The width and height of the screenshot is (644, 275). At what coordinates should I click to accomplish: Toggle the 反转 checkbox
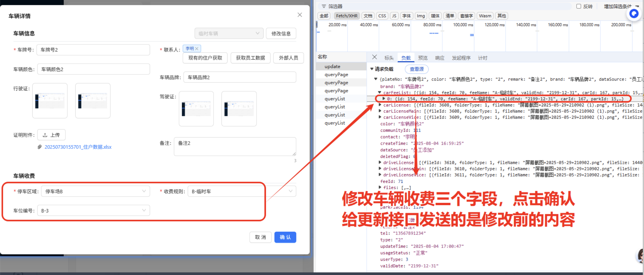[x=578, y=6]
